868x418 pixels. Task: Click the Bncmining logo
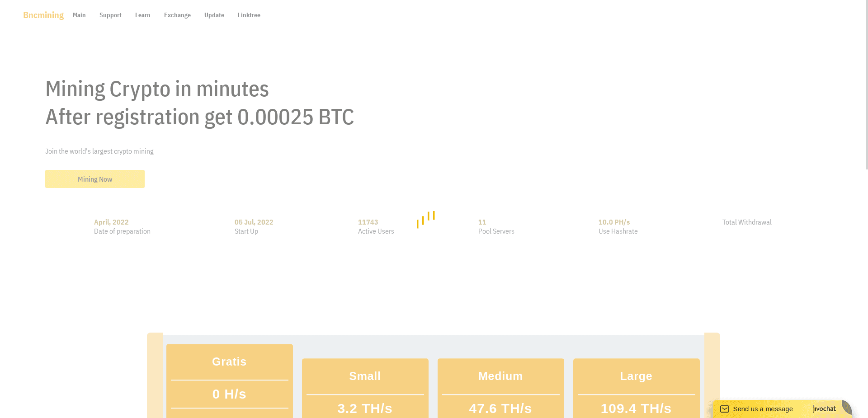pyautogui.click(x=43, y=15)
